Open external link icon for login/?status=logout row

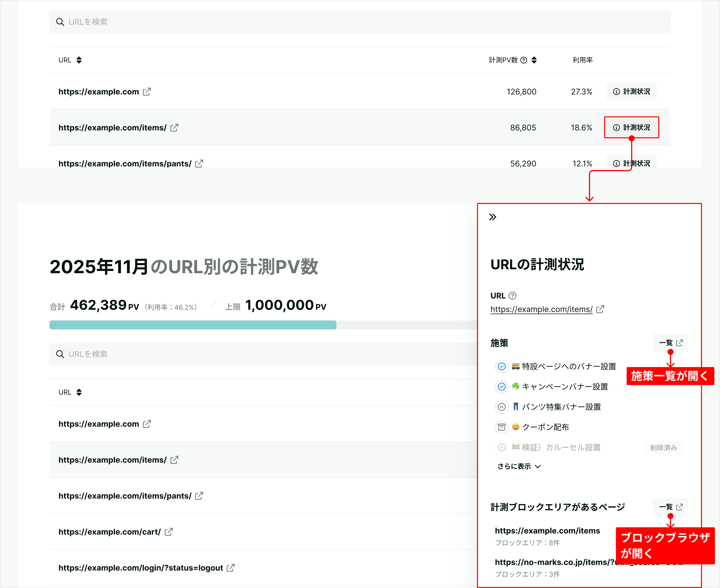click(x=231, y=568)
